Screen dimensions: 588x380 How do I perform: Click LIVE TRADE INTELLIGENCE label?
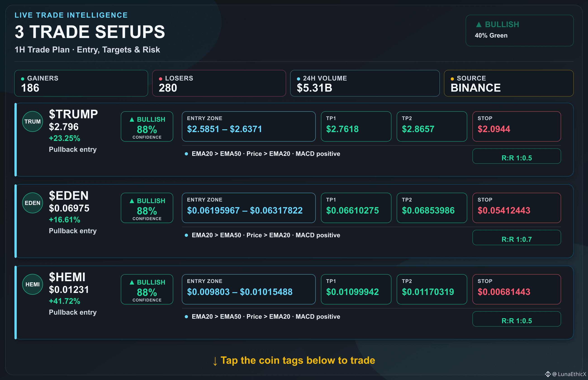(x=71, y=15)
